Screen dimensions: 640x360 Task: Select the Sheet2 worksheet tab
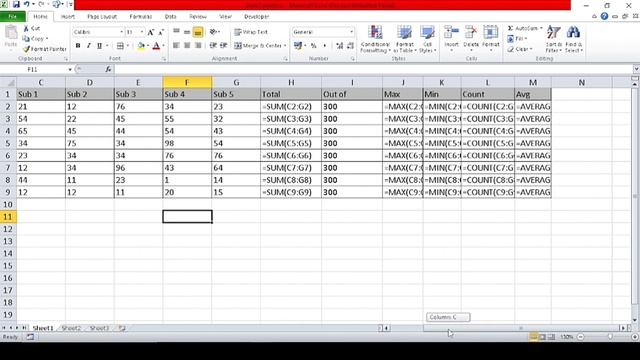point(71,328)
